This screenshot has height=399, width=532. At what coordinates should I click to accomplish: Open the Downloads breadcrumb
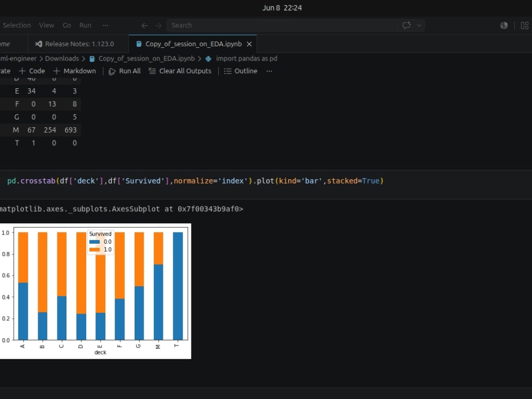point(62,59)
